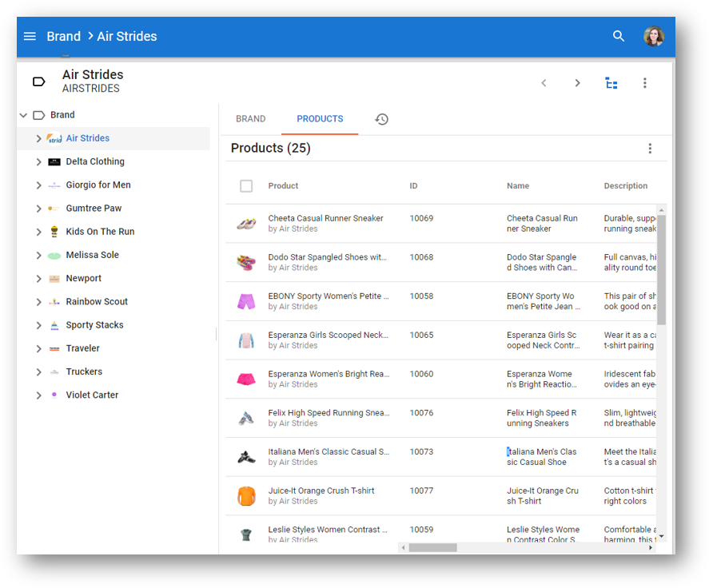Toggle the hierarchy tree view icon
Screen dimensions: 709x588
click(x=611, y=83)
